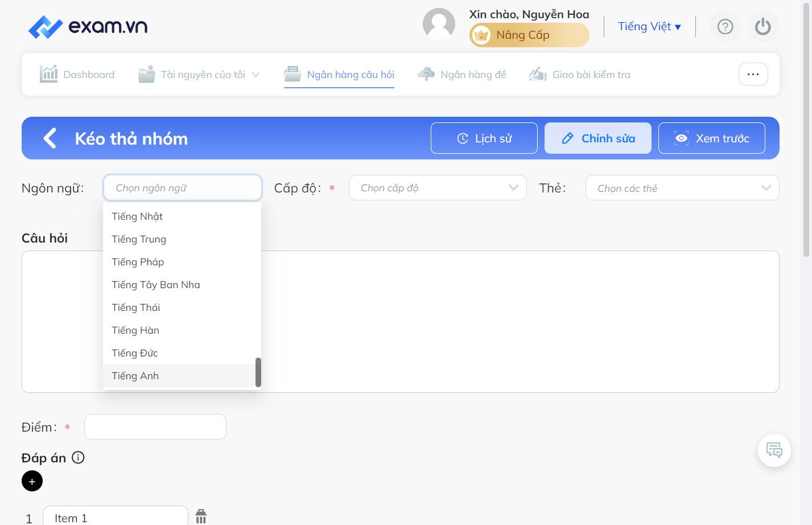Click the help question mark icon
The image size is (812, 525).
[x=726, y=27]
